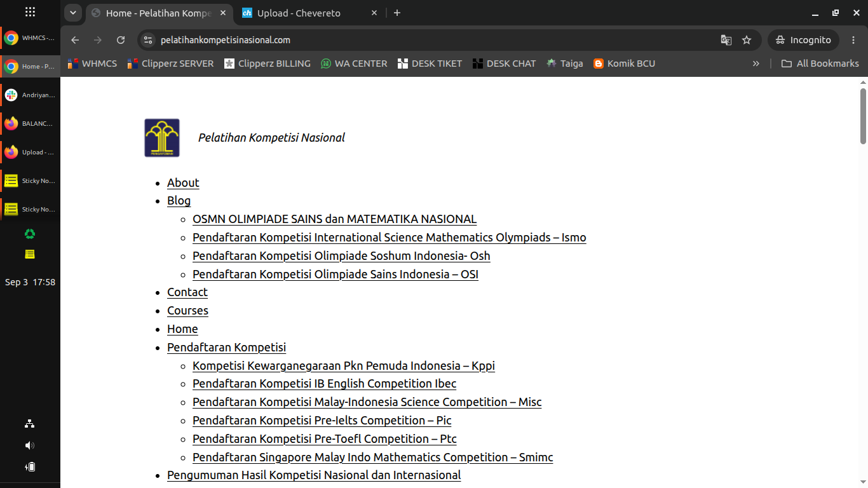Open Chrome's three-dot menu
This screenshot has height=488, width=868.
coord(853,40)
